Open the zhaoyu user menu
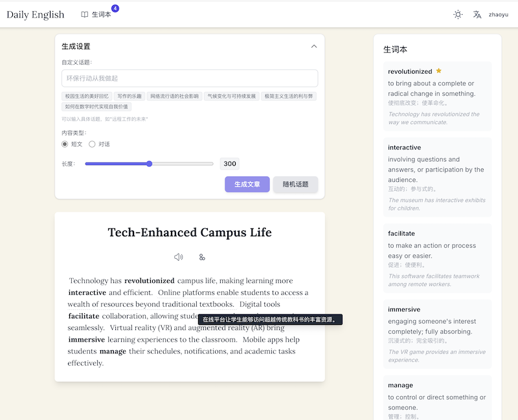The width and height of the screenshot is (518, 420). [x=499, y=14]
